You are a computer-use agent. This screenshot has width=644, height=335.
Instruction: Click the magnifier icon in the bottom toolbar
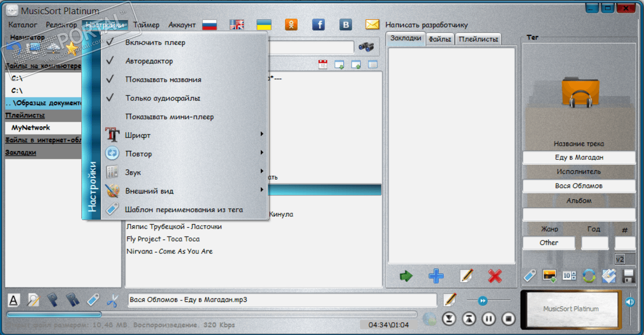(33, 300)
